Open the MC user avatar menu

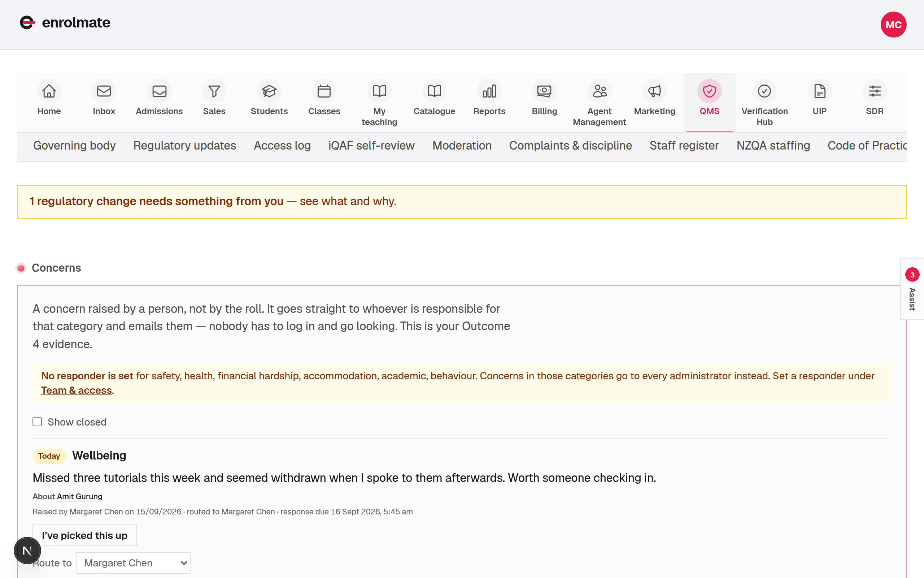[x=893, y=25]
